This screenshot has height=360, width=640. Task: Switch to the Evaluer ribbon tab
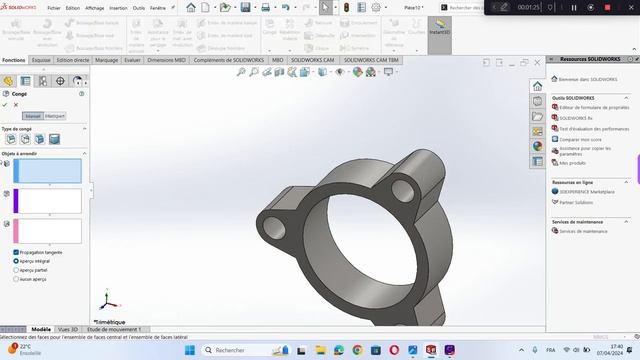pyautogui.click(x=132, y=60)
